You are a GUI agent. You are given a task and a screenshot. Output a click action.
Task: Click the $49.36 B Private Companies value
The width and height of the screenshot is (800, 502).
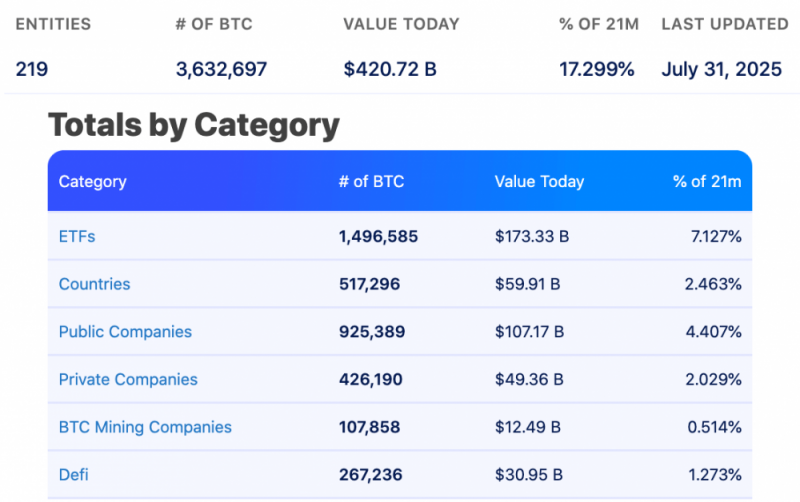pyautogui.click(x=529, y=379)
